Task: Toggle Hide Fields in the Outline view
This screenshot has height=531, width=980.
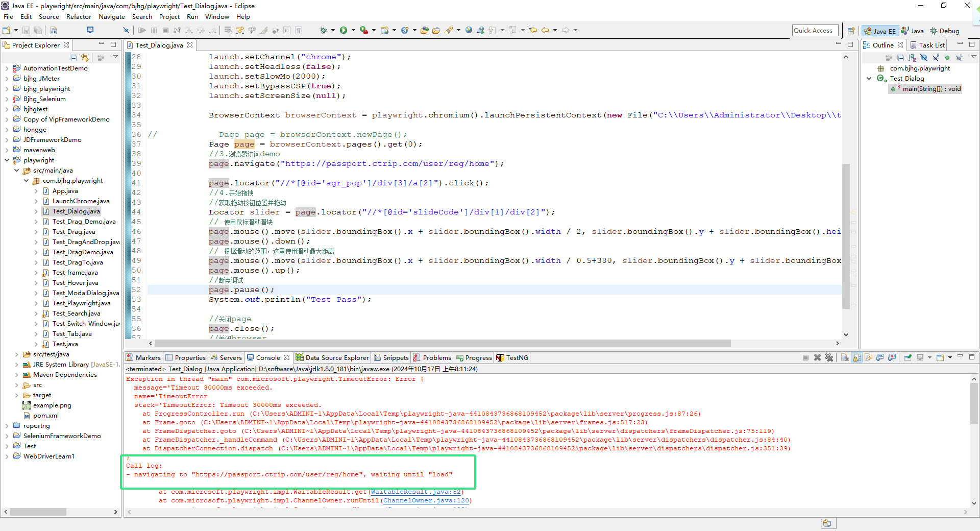Action: pos(924,58)
